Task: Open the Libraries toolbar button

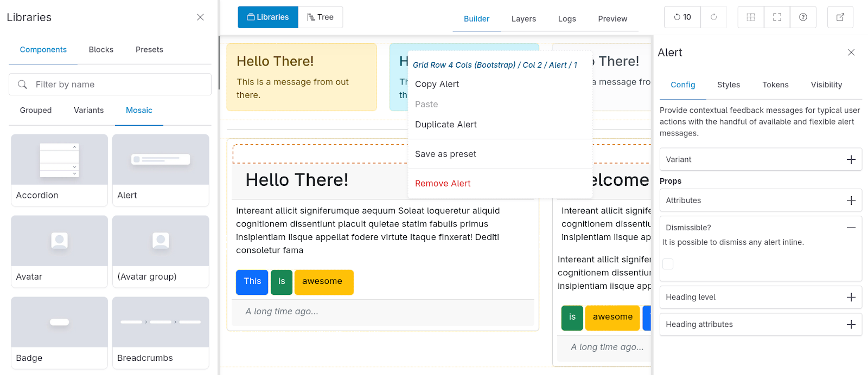Action: point(268,17)
